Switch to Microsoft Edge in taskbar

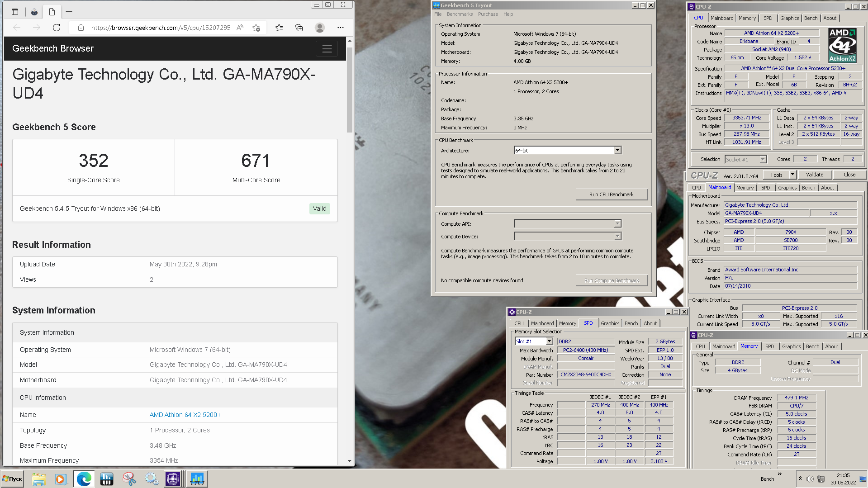pyautogui.click(x=84, y=479)
